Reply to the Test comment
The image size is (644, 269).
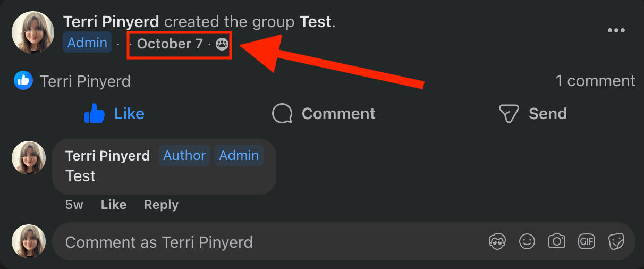[x=161, y=205]
